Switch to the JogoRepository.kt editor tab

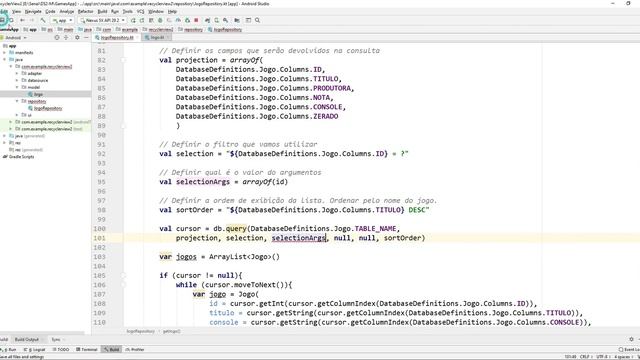point(116,38)
